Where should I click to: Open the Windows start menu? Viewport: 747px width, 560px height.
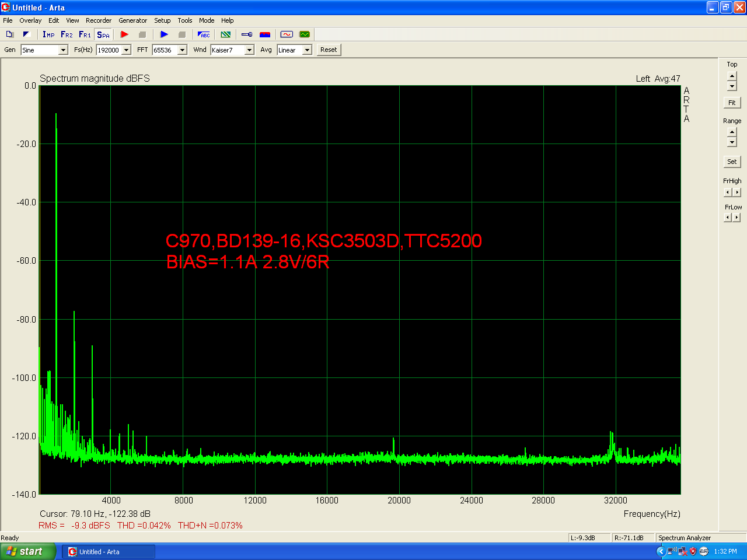28,551
